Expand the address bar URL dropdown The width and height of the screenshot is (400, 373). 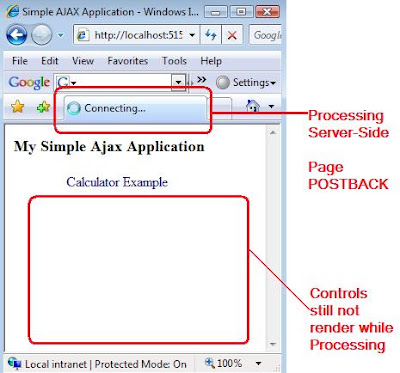pyautogui.click(x=192, y=35)
